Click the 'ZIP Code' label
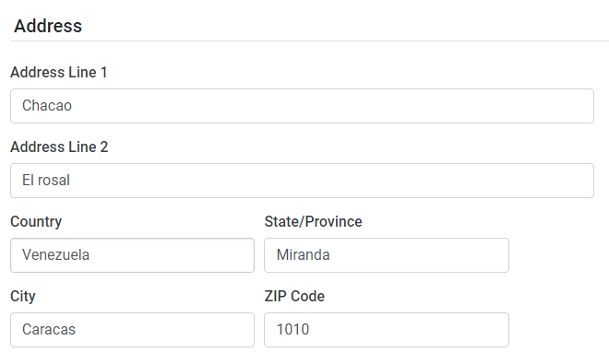Image resolution: width=609 pixels, height=364 pixels. (294, 296)
